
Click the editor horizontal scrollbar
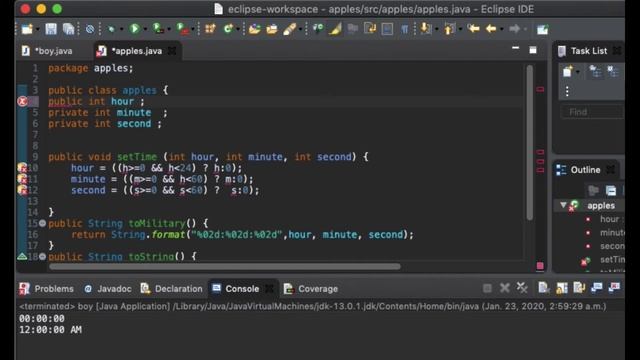click(224, 267)
